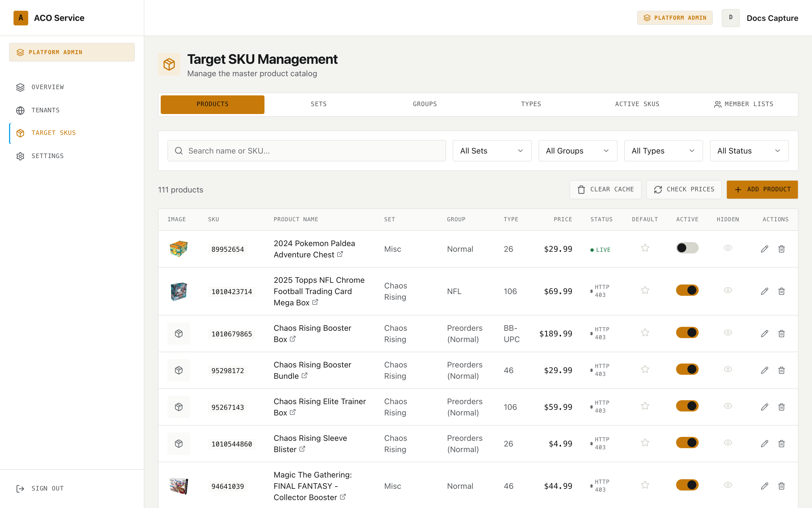This screenshot has width=812, height=508.
Task: Toggle active switch for Chaos Rising Booster Bundle
Action: [x=687, y=369]
